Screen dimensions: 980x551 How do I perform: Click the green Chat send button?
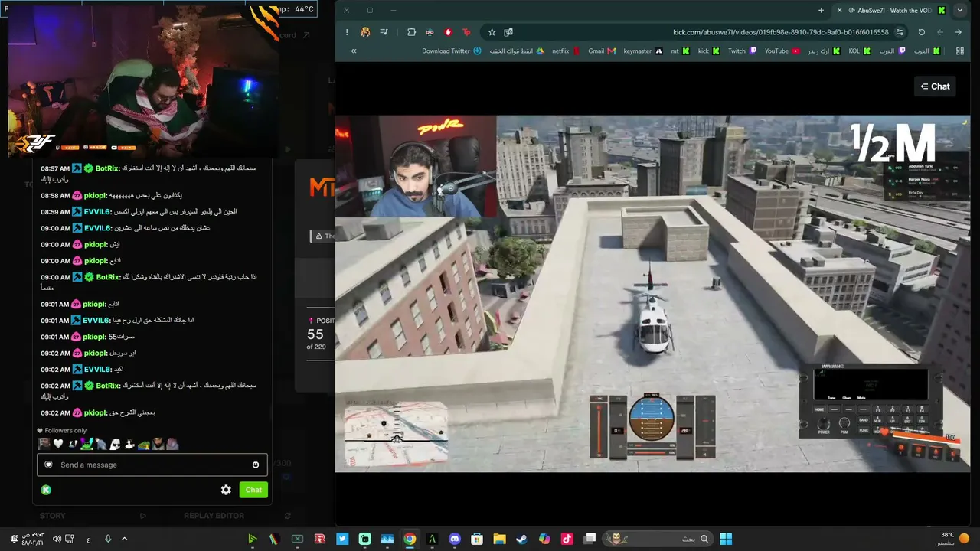pyautogui.click(x=253, y=490)
